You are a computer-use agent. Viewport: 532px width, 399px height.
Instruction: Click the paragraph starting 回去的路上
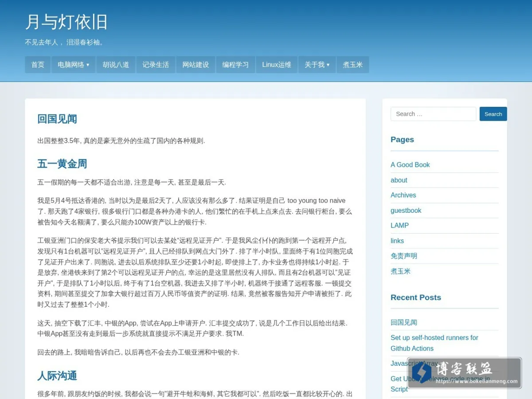tap(138, 353)
